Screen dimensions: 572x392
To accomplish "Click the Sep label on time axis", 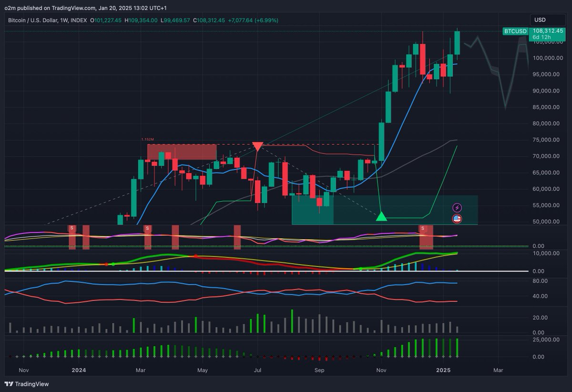I will (x=319, y=370).
